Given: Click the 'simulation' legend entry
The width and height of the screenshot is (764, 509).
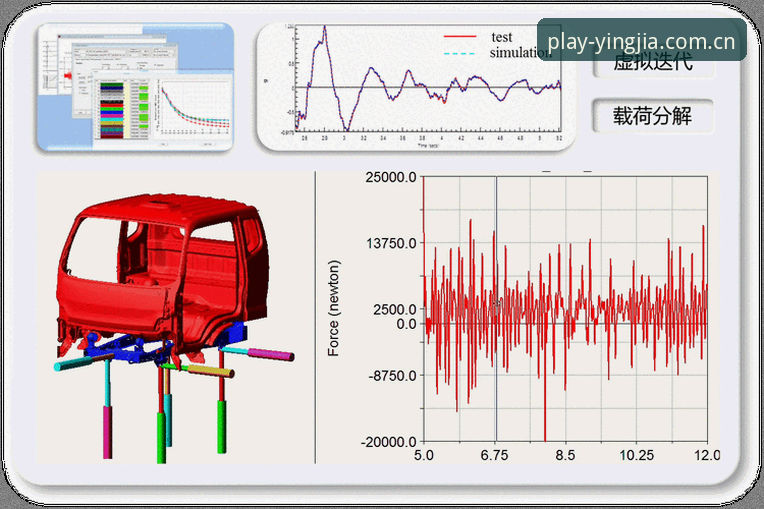Looking at the screenshot, I should pyautogui.click(x=520, y=53).
